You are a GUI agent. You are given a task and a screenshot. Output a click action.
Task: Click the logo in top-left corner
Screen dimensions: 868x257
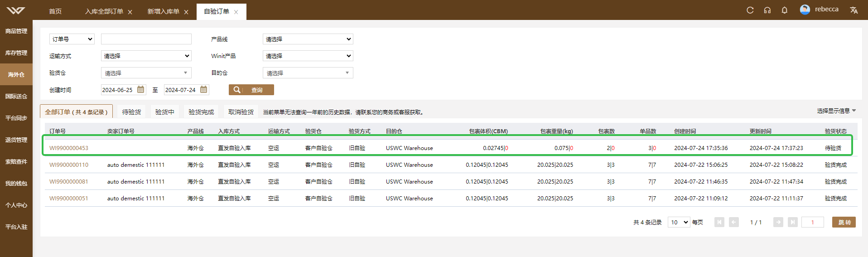coord(16,10)
